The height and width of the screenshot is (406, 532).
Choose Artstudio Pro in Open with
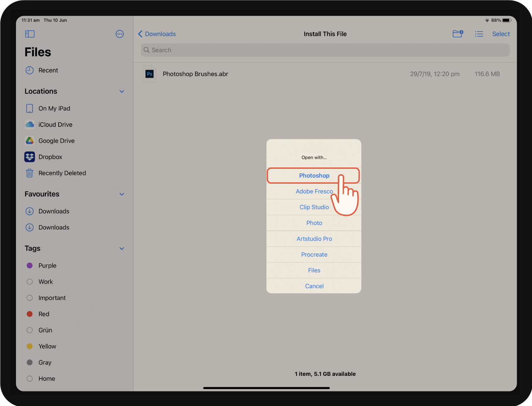pyautogui.click(x=314, y=239)
